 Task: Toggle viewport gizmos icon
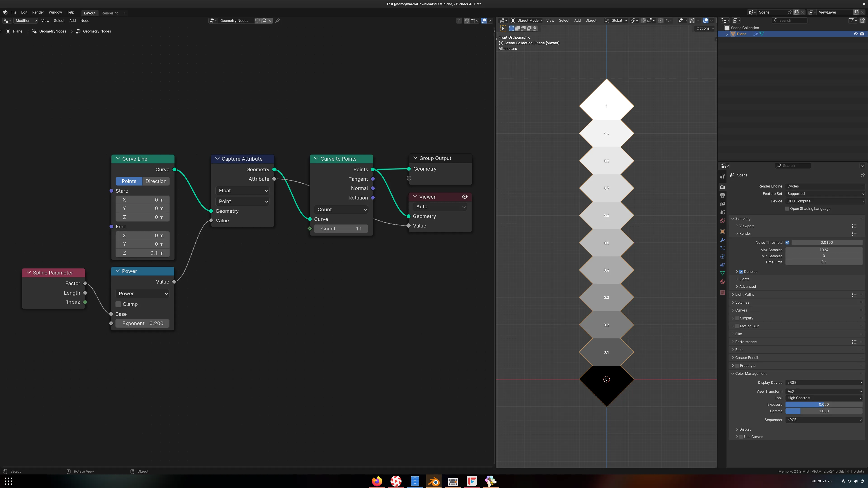click(692, 21)
